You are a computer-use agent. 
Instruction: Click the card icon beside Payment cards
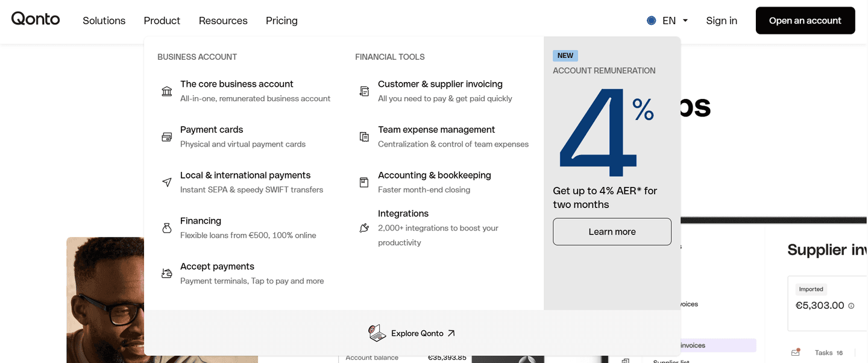point(167,137)
